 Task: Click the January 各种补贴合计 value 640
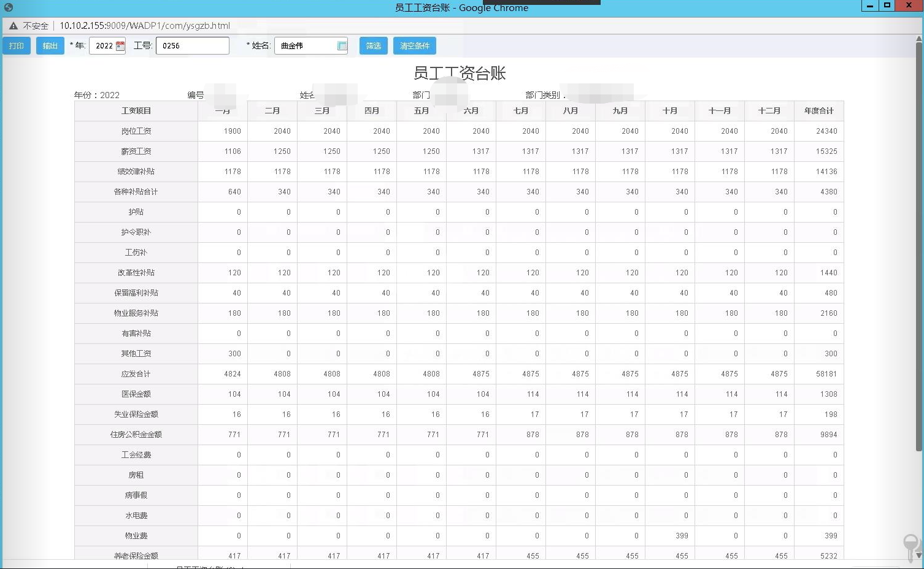click(234, 192)
